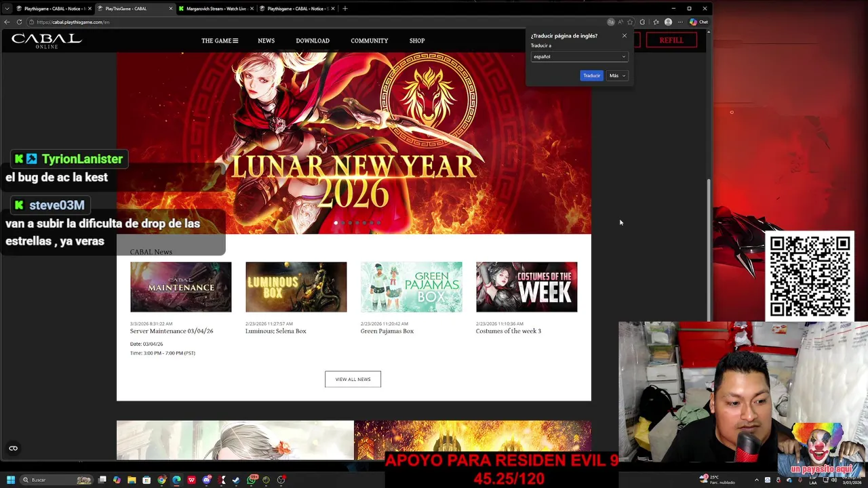Open Discord from the taskbar
The image size is (868, 488).
coord(207,480)
